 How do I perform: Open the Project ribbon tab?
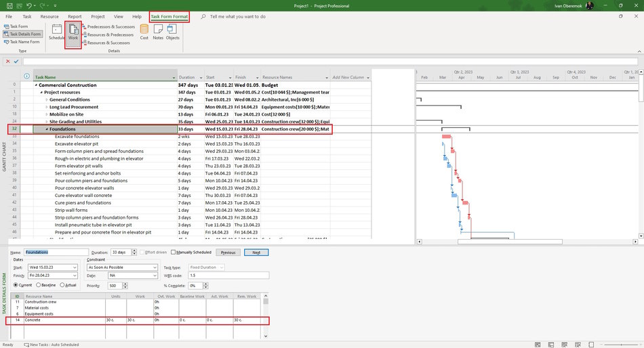98,16
